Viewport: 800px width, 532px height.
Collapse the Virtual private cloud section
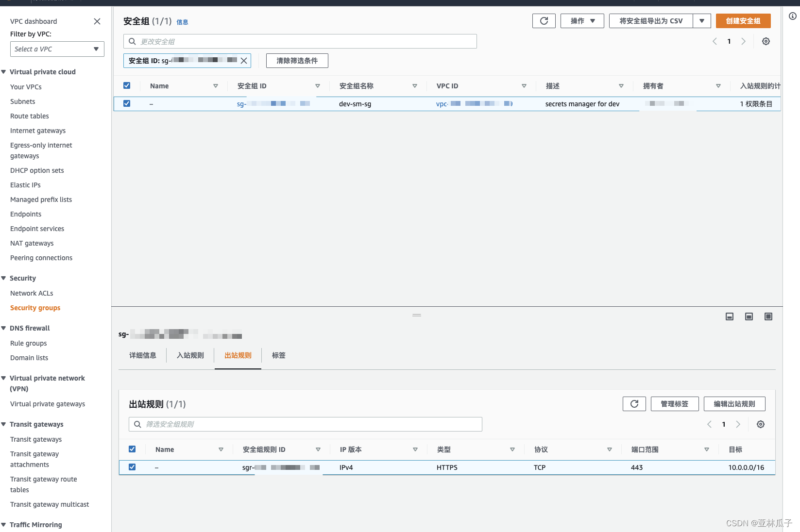4,72
